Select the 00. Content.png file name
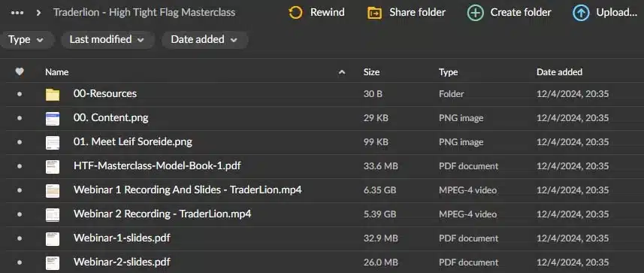Screen dimensions: 644x273 tap(111, 117)
